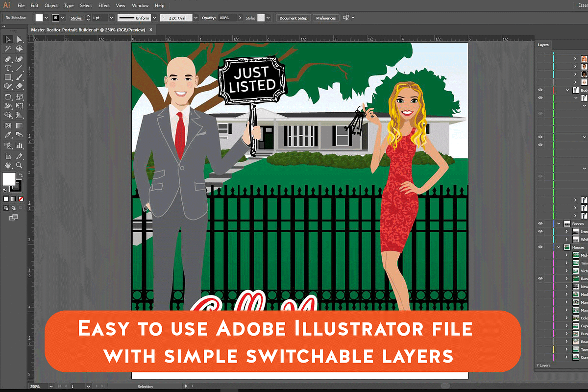
Task: Collapse the Fences layer group
Action: (x=559, y=223)
